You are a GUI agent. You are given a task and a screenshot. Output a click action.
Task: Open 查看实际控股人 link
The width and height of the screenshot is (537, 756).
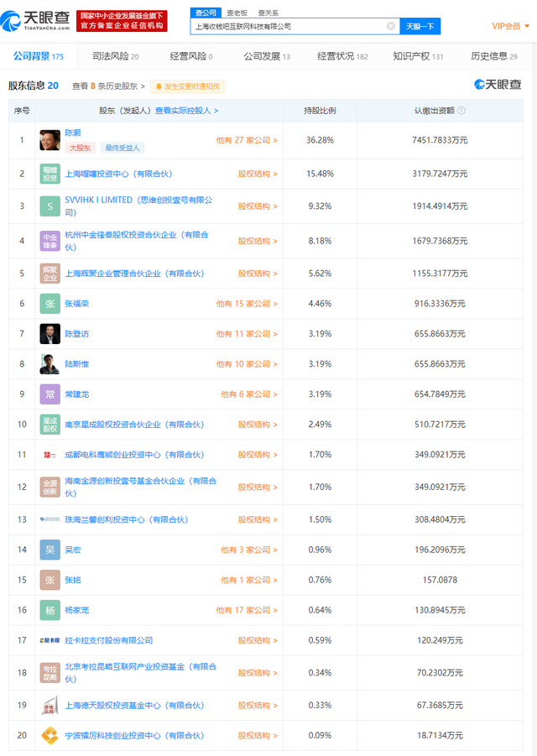[x=186, y=111]
